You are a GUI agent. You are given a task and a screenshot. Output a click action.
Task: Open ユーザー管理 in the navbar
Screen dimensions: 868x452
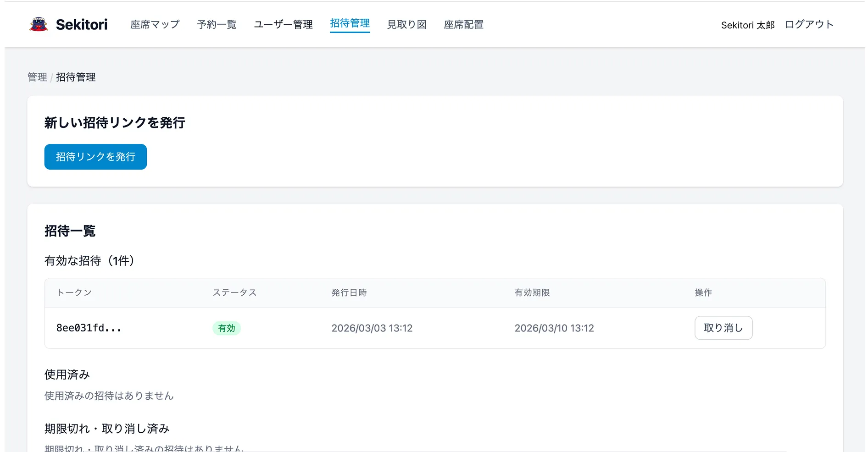click(284, 24)
